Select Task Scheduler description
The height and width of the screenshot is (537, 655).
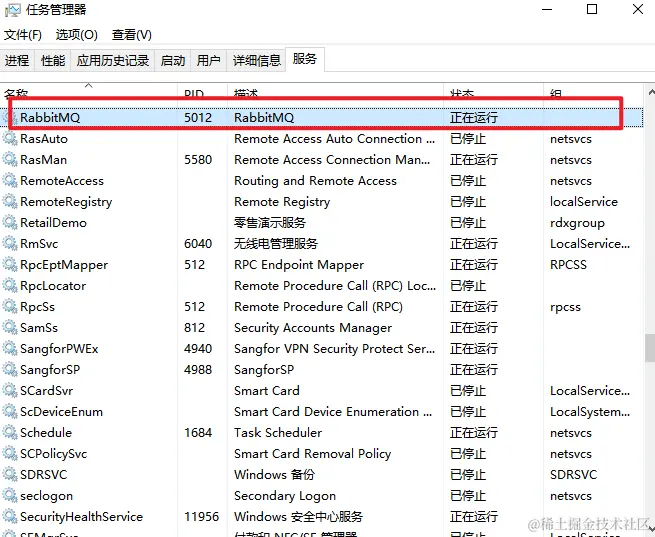click(x=278, y=433)
